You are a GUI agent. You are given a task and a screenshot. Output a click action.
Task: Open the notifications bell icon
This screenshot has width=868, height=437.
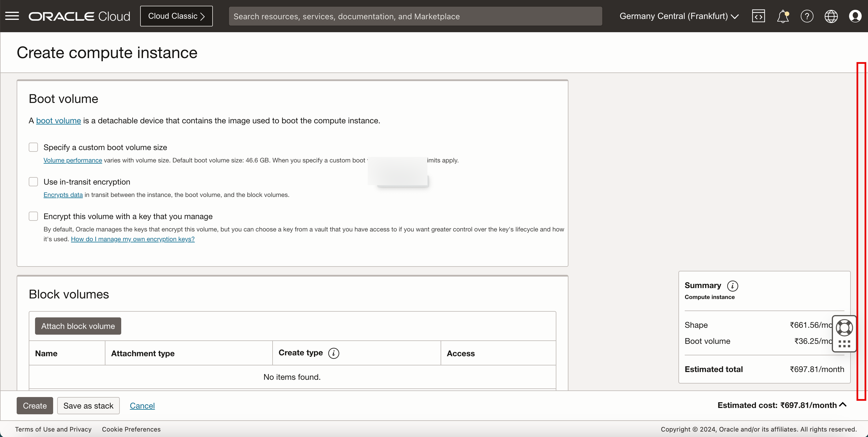pos(782,16)
